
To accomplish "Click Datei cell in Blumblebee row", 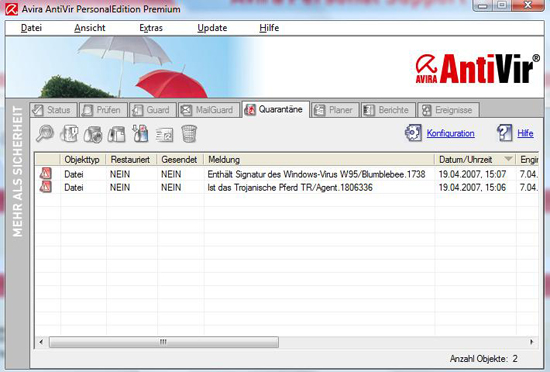I will click(x=74, y=174).
